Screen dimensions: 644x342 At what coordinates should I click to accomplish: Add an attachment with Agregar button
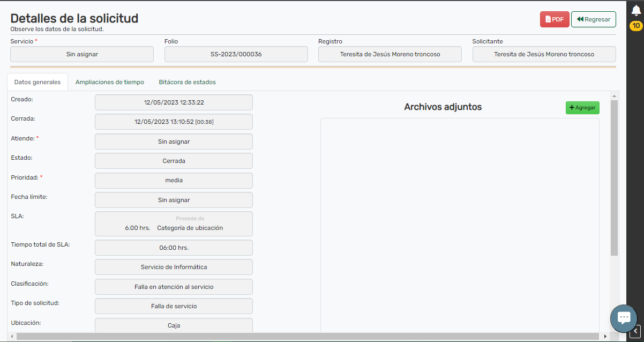(582, 108)
